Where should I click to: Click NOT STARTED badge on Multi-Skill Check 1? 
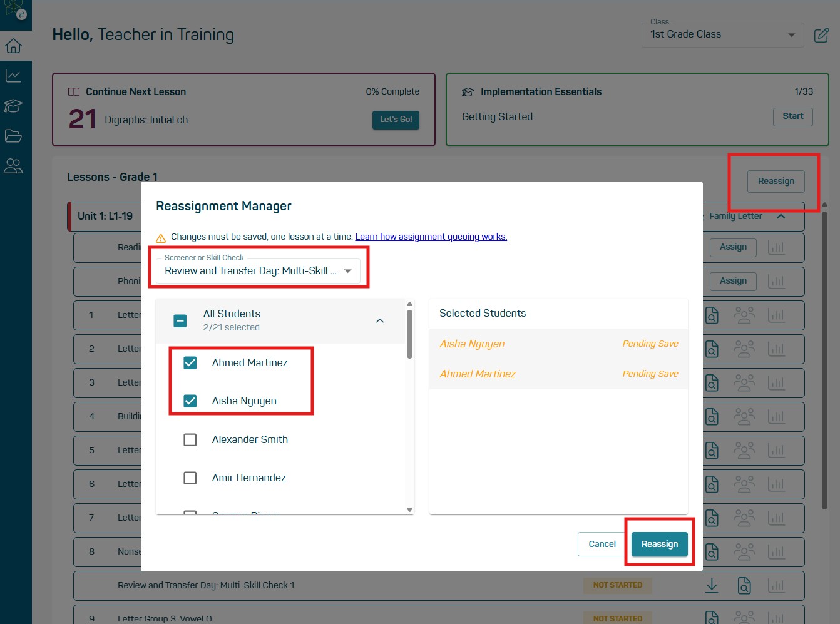tap(618, 585)
